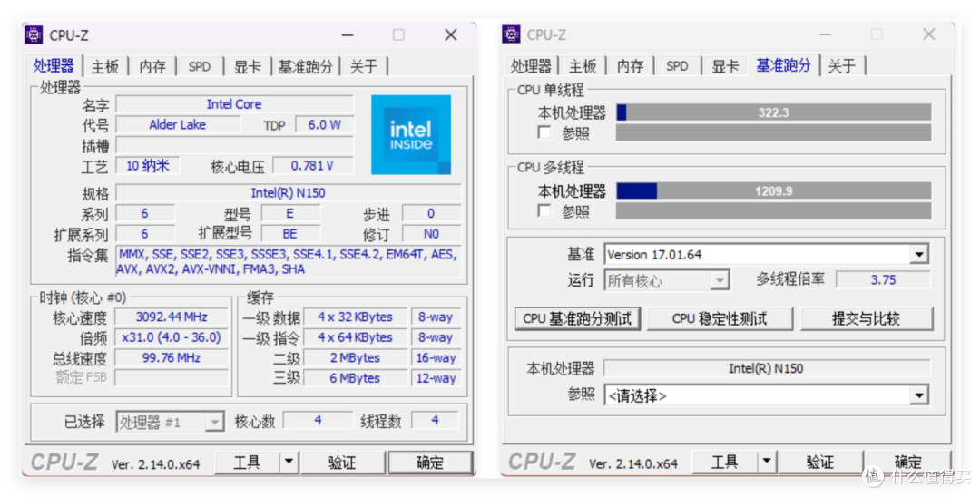This screenshot has width=980, height=497.
Task: Click 三级 cache value 6 MBytes
Action: [x=355, y=379]
